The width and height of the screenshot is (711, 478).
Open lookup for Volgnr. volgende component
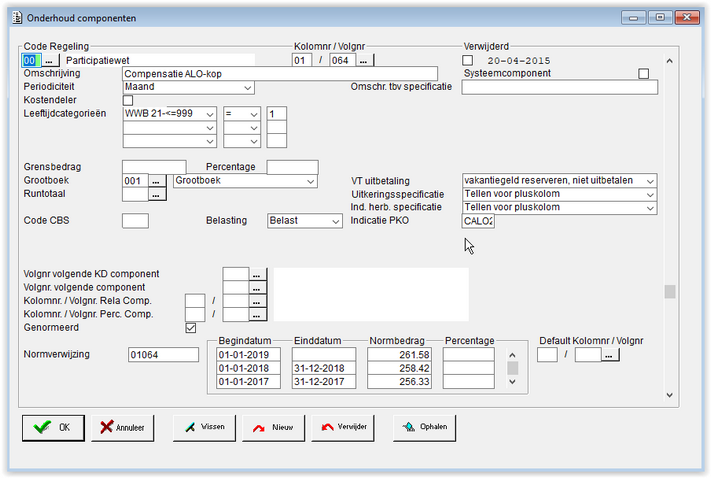click(x=257, y=288)
